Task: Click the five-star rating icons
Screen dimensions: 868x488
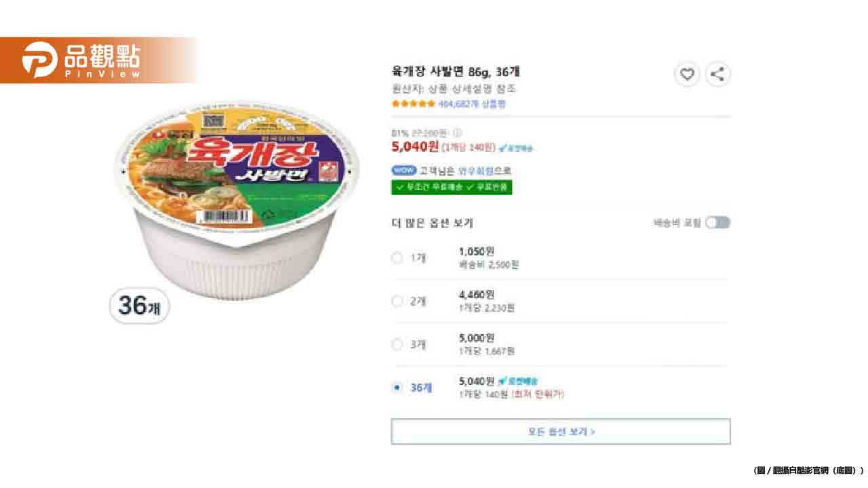Action: pos(413,104)
